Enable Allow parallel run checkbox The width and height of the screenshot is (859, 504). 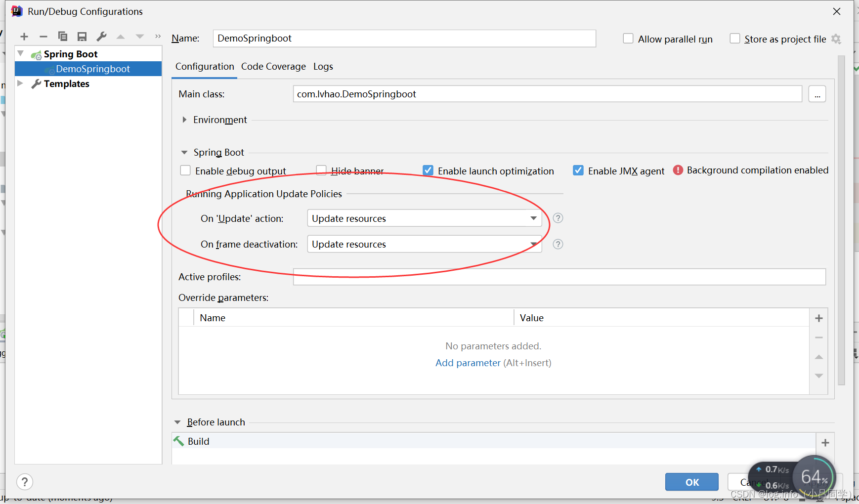tap(628, 39)
